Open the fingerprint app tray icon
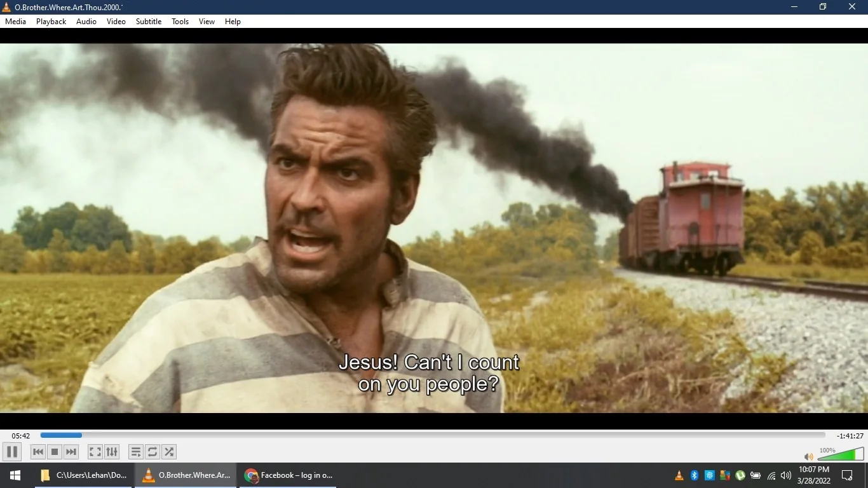This screenshot has height=488, width=868. (710, 475)
